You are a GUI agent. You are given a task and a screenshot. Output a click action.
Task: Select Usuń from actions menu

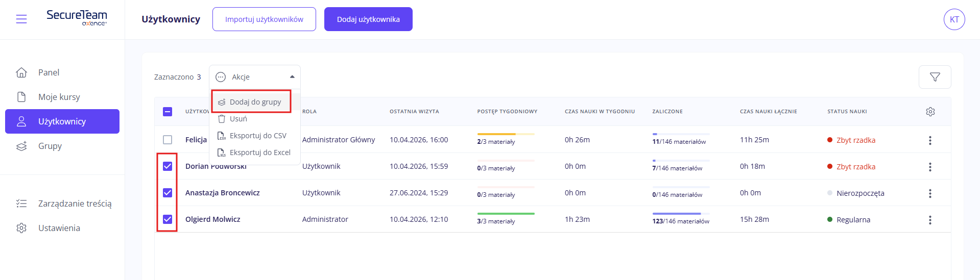pos(238,119)
